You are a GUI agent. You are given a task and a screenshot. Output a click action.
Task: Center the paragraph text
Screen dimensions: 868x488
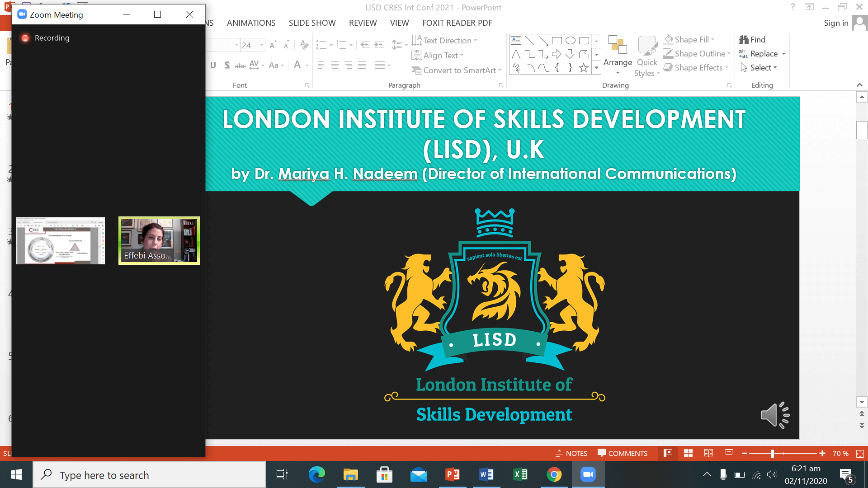(335, 66)
